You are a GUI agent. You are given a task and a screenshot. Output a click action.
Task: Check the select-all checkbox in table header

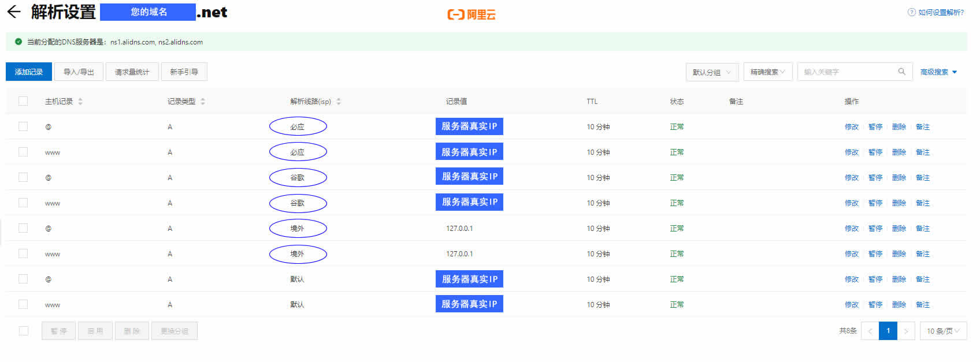23,101
